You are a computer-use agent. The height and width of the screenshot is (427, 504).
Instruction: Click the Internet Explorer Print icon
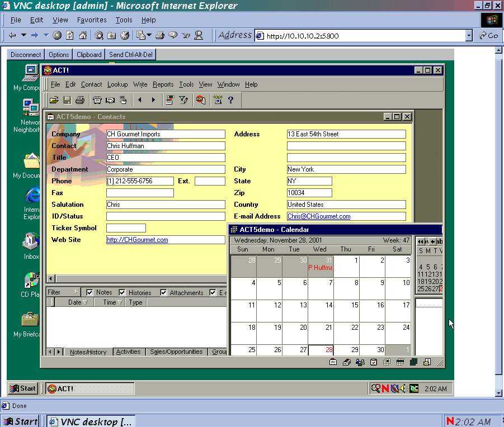coord(160,35)
